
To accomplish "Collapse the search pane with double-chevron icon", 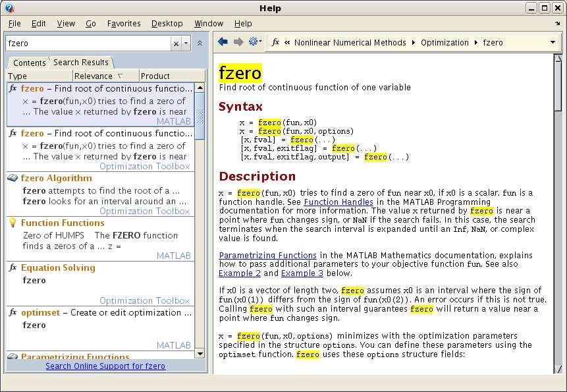I will point(200,43).
